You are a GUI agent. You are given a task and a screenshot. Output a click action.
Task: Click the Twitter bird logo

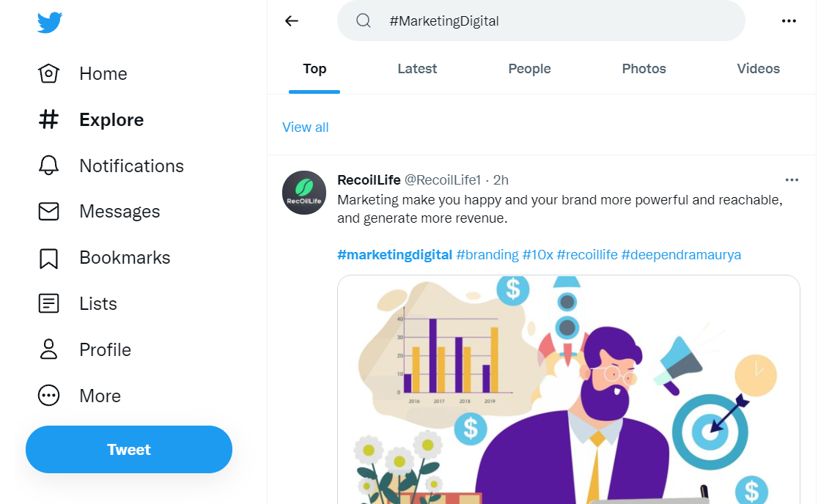pos(50,23)
